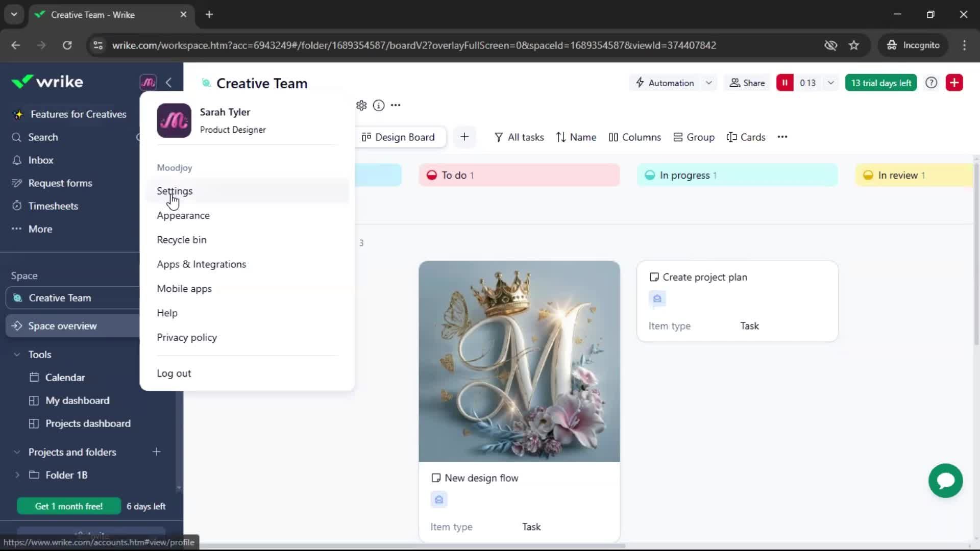Open Timesheets
Screen dimensions: 980x551
click(53, 206)
